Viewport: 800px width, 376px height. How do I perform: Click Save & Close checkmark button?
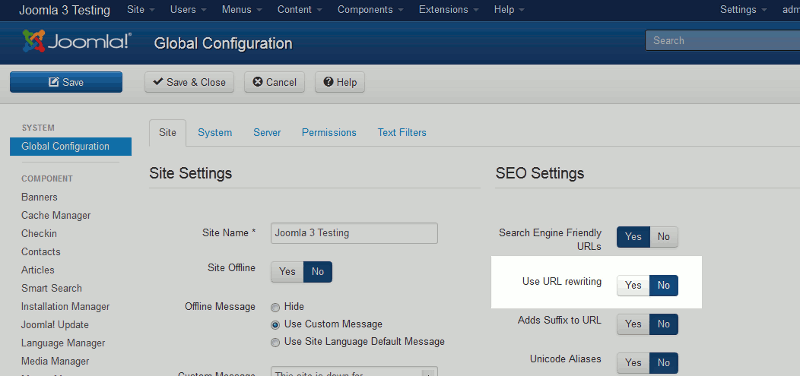(x=189, y=82)
